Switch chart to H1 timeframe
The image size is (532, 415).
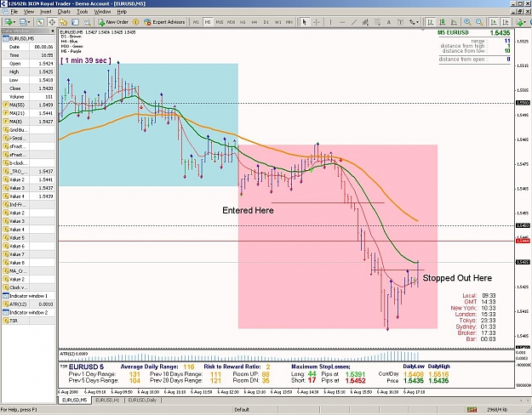tap(243, 22)
